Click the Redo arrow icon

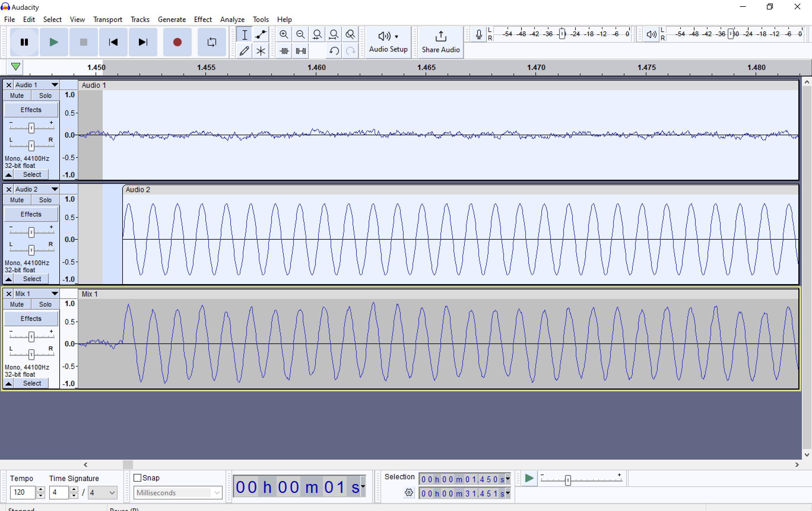(351, 51)
